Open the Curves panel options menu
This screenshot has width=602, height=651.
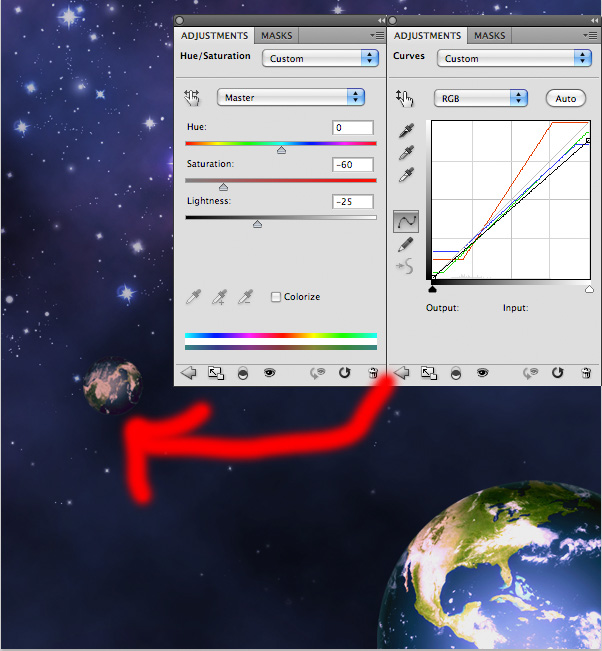[x=590, y=36]
